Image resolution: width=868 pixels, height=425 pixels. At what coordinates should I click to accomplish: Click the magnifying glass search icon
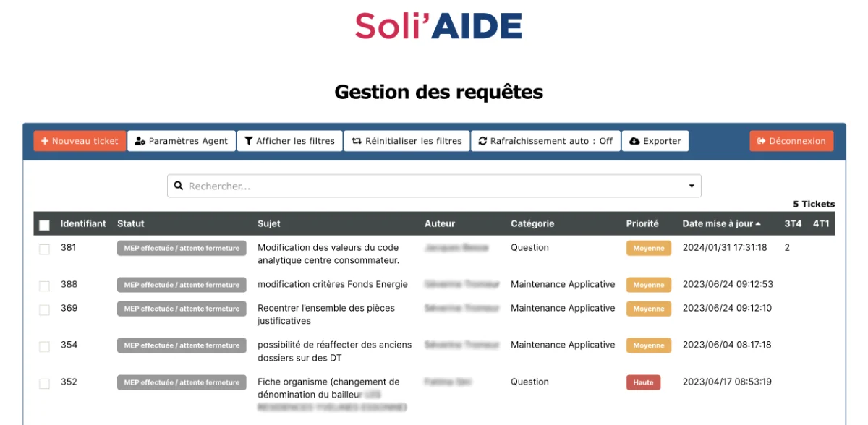pyautogui.click(x=179, y=186)
